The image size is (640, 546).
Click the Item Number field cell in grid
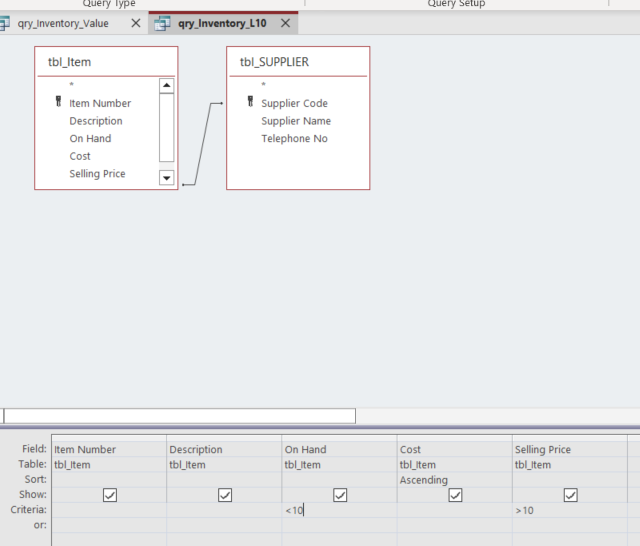coord(109,449)
